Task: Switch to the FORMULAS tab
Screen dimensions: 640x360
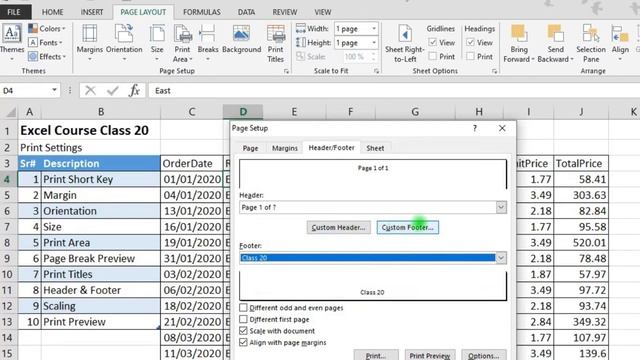Action: tap(202, 12)
